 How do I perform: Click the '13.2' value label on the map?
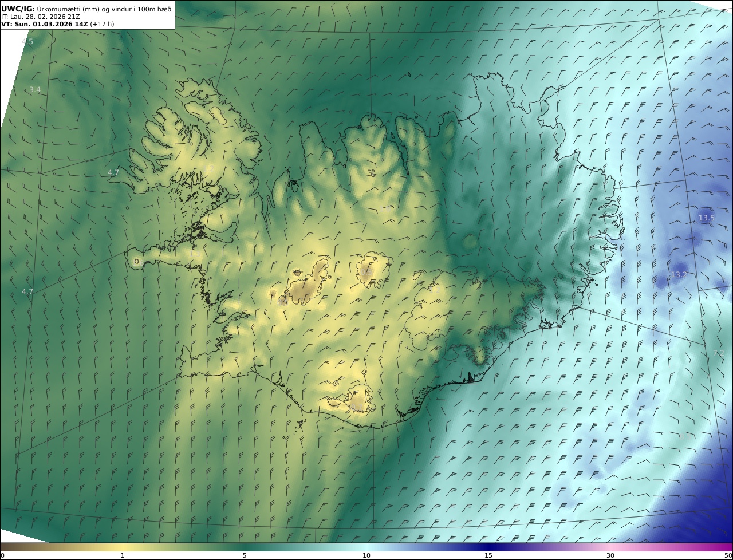pyautogui.click(x=679, y=275)
